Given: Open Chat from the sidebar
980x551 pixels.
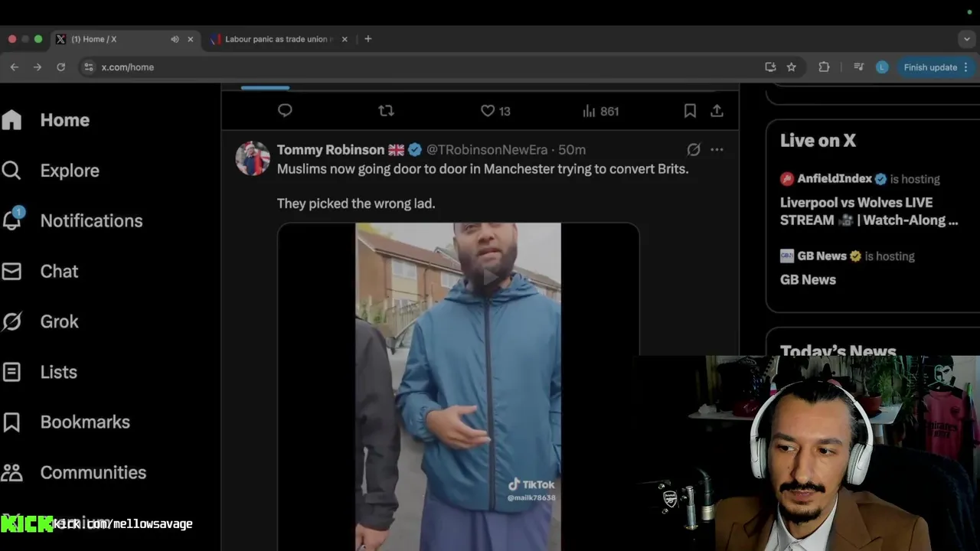Looking at the screenshot, I should pyautogui.click(x=40, y=271).
